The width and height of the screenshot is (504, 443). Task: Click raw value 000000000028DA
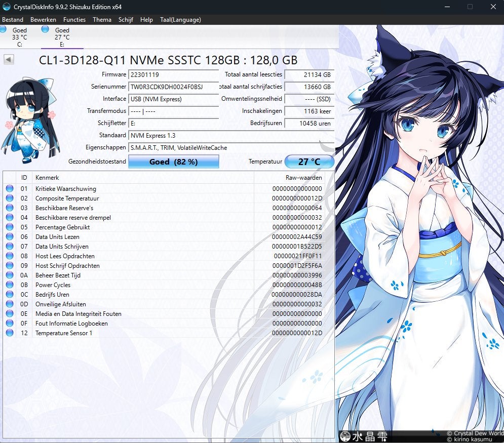click(x=297, y=294)
